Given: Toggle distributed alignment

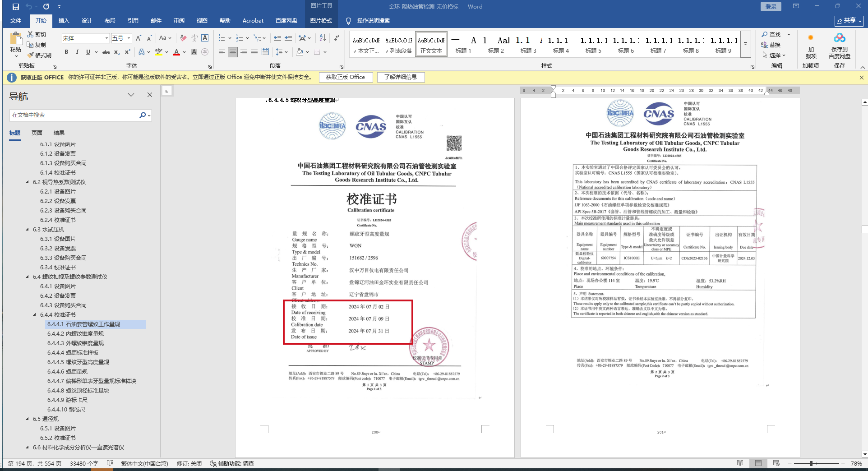Looking at the screenshot, I should coord(265,52).
